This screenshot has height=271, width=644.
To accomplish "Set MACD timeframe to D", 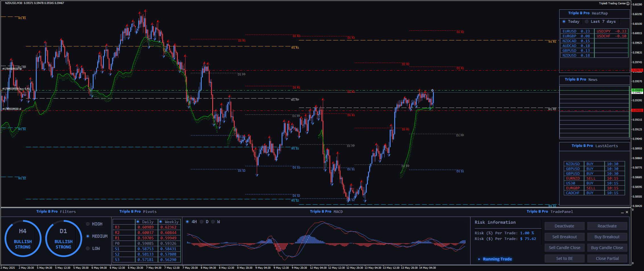I will (x=202, y=222).
